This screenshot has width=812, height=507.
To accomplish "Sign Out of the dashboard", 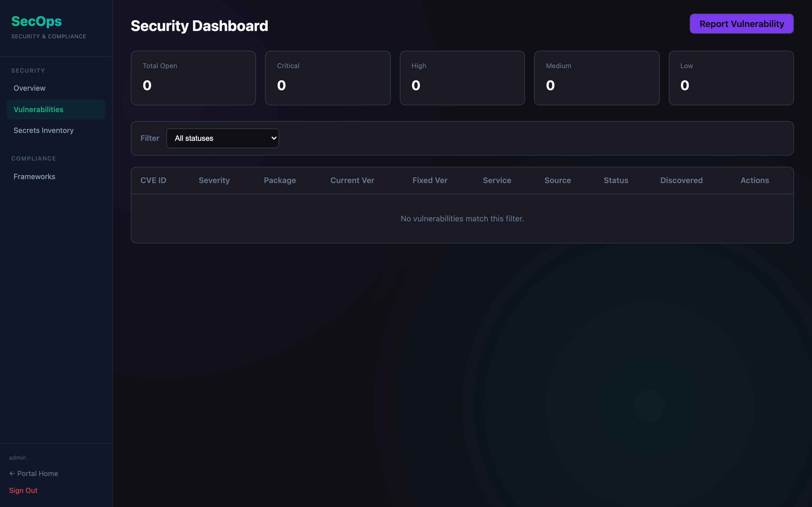I will [x=23, y=490].
